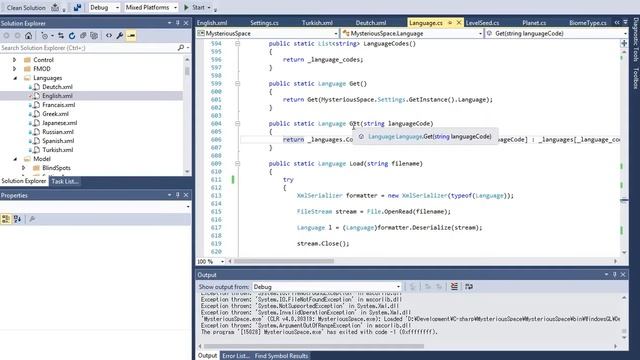The image size is (640, 360).
Task: Click Sync with Active Document icon
Action: [61, 36]
